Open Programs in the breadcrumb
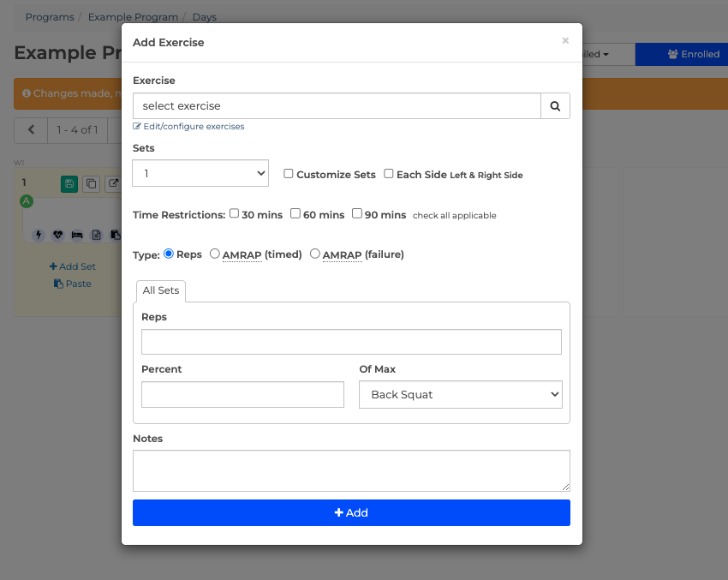 tap(50, 17)
